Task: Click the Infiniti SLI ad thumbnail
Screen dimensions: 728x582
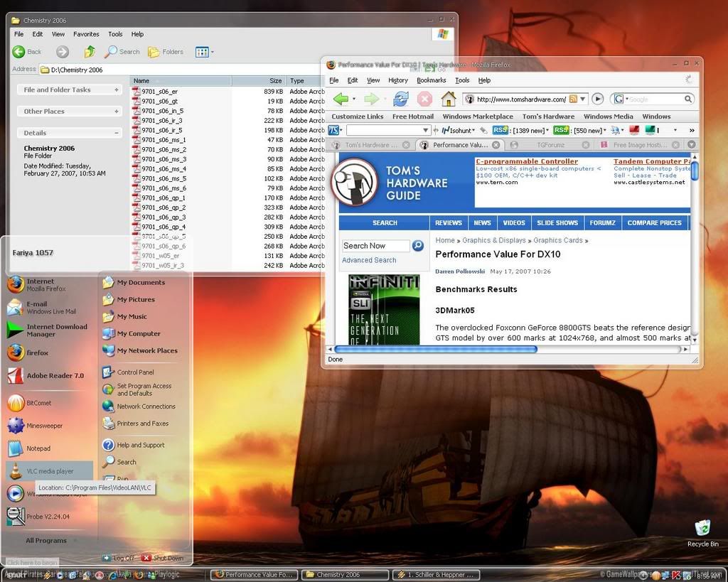Action: [x=384, y=310]
